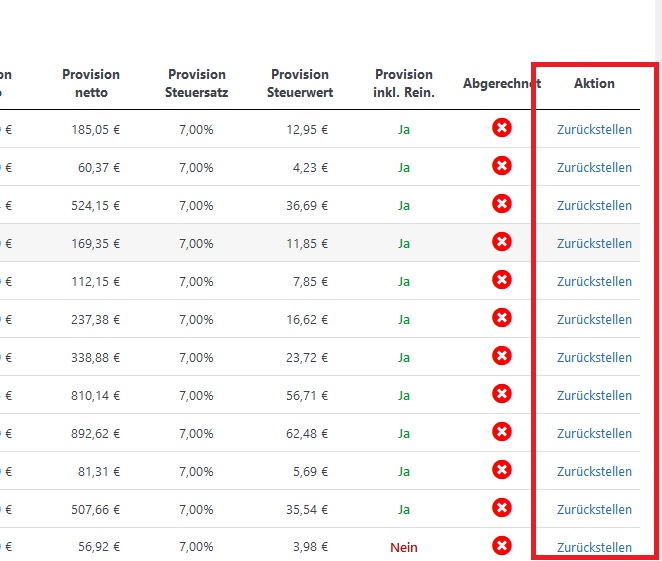Select the 169,35 € net provision cell
662x561 pixels.
pyautogui.click(x=96, y=244)
